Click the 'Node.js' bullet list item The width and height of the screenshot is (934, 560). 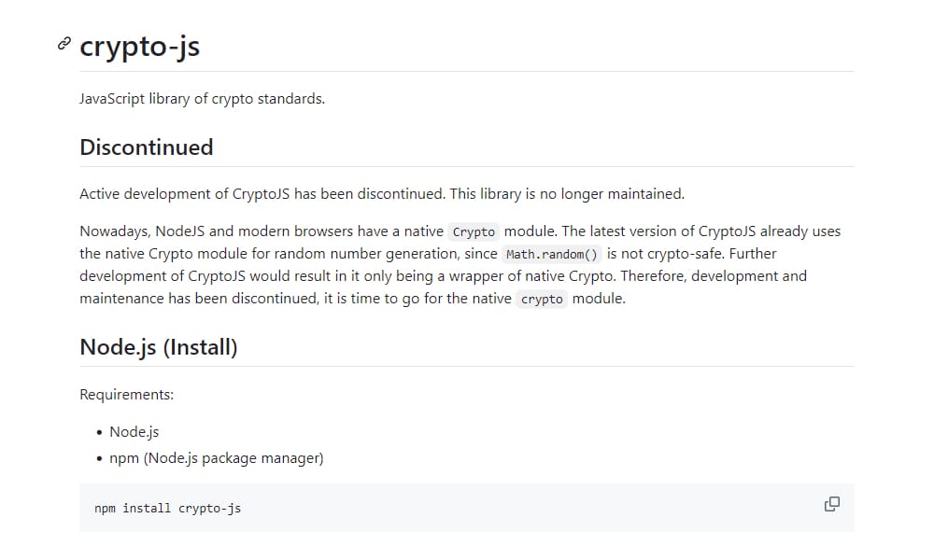click(134, 431)
